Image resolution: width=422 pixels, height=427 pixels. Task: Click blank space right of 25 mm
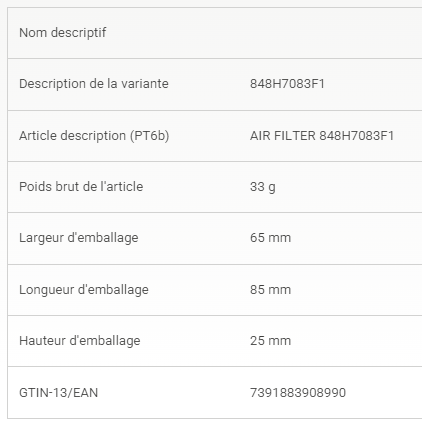356,341
